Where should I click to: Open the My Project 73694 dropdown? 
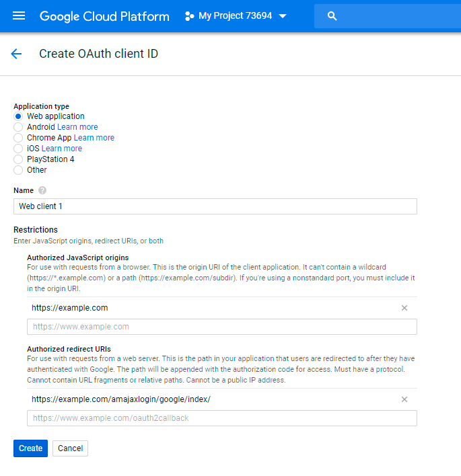point(236,15)
